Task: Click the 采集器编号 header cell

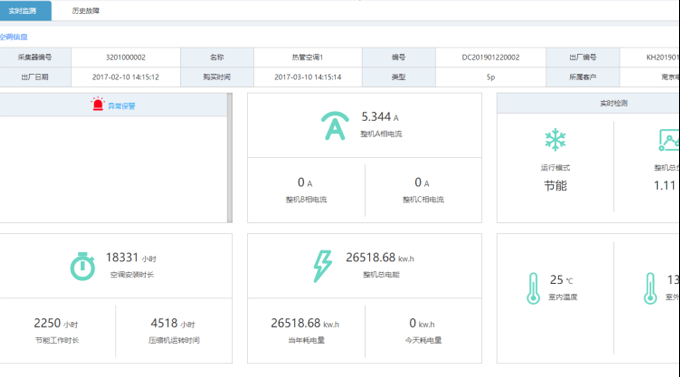Action: point(35,57)
